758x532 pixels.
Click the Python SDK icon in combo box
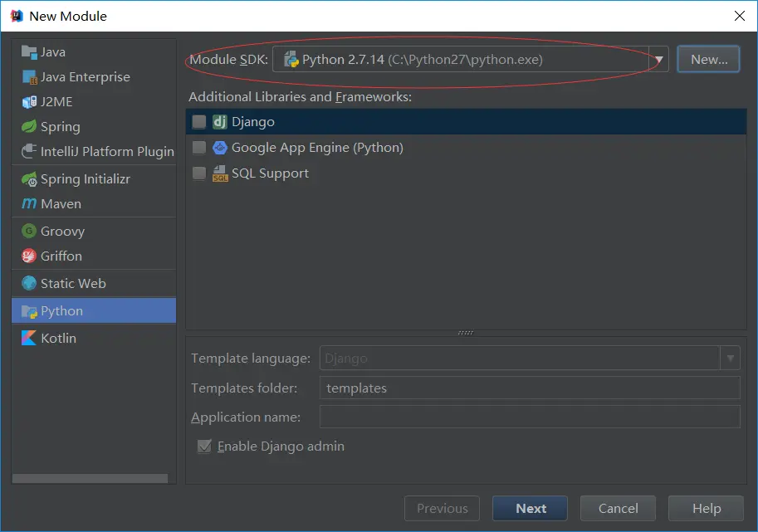point(291,60)
